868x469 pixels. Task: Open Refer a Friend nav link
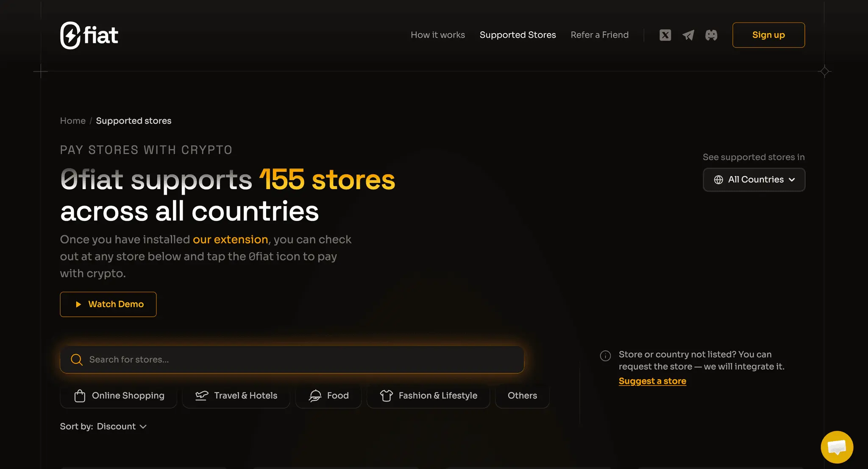pos(599,35)
